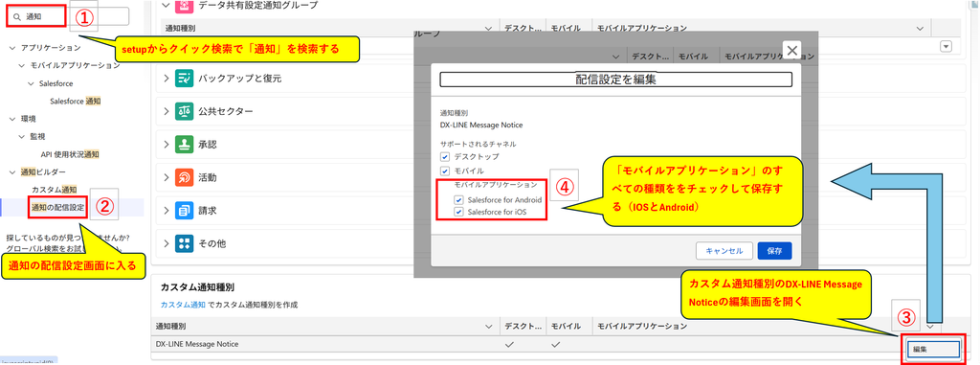
Task: Open the API 使用状況通知 setup item
Action: pyautogui.click(x=70, y=153)
